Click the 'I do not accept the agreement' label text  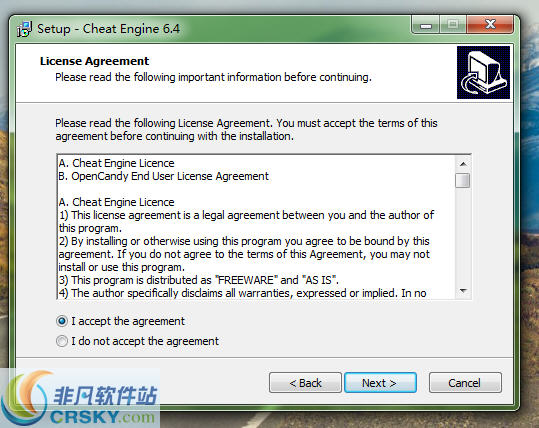coord(145,341)
